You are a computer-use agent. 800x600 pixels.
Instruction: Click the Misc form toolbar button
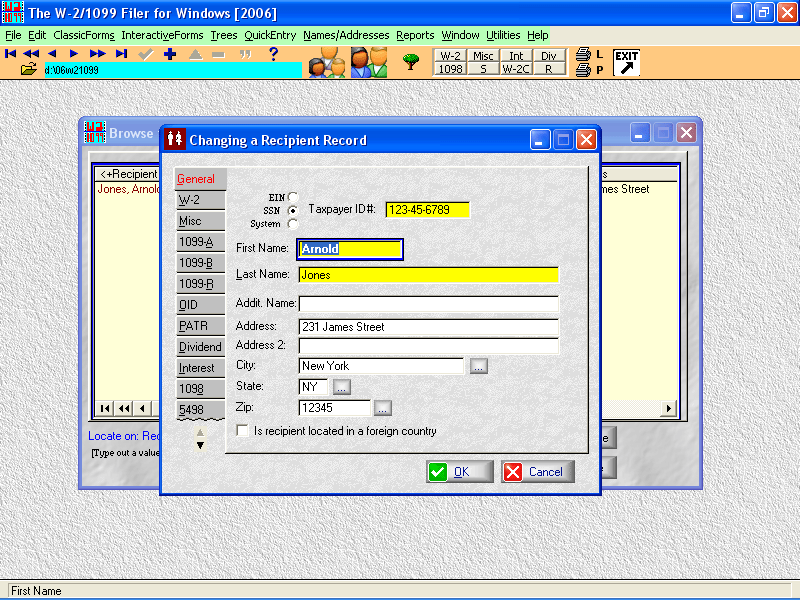pyautogui.click(x=483, y=56)
